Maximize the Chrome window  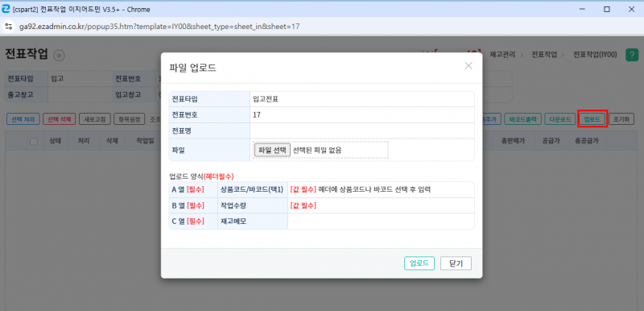click(607, 9)
